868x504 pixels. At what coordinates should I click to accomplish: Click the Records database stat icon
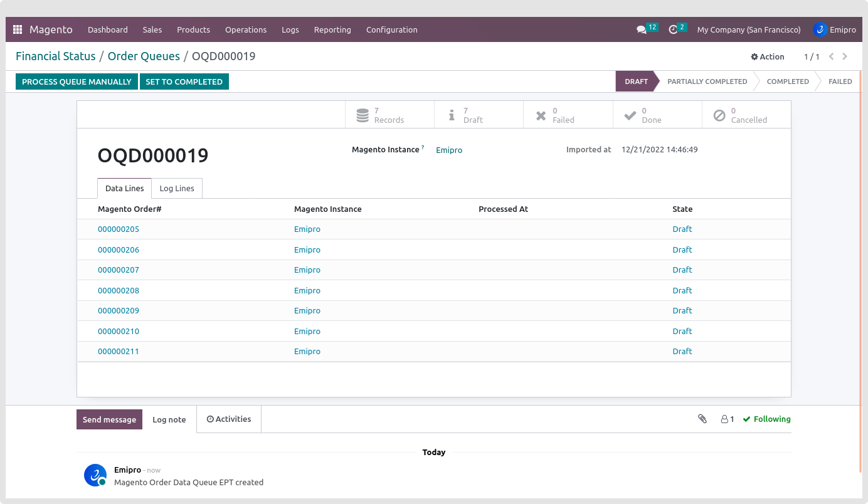[363, 115]
